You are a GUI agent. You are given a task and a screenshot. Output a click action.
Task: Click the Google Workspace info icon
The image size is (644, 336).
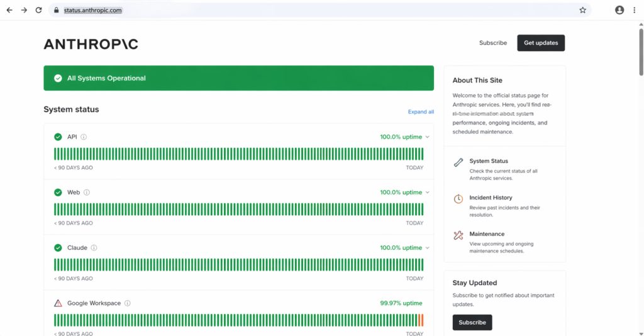click(x=128, y=303)
